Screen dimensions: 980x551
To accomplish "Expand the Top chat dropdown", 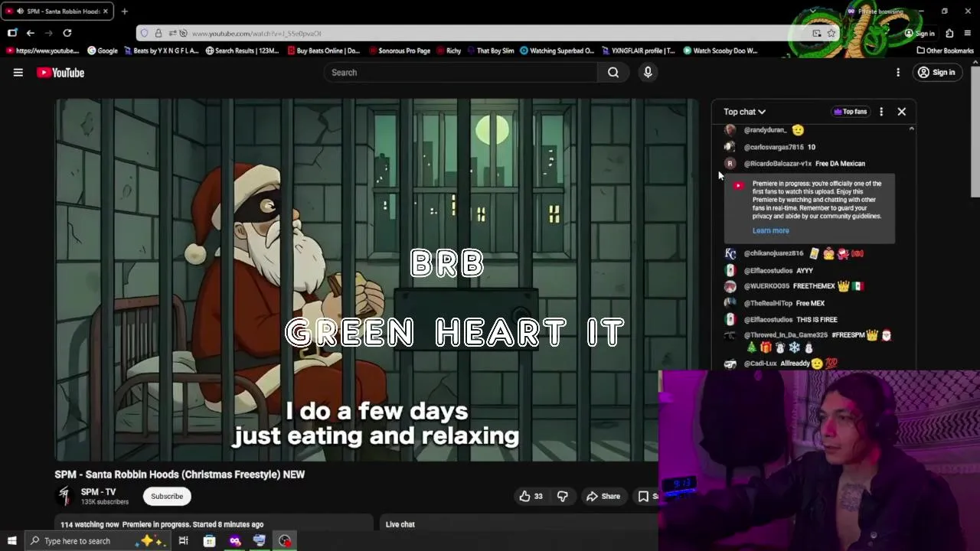I will 744,112.
